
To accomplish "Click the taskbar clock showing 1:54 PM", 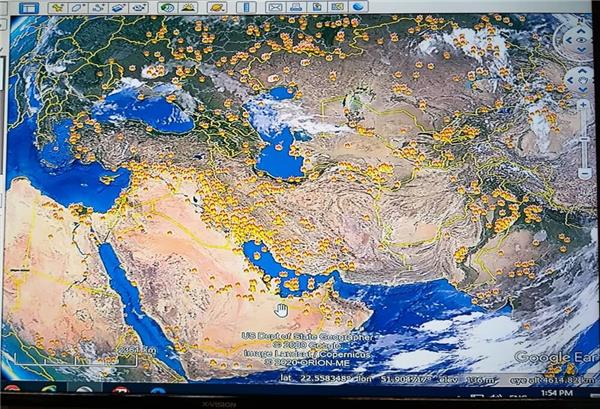I will pos(557,393).
